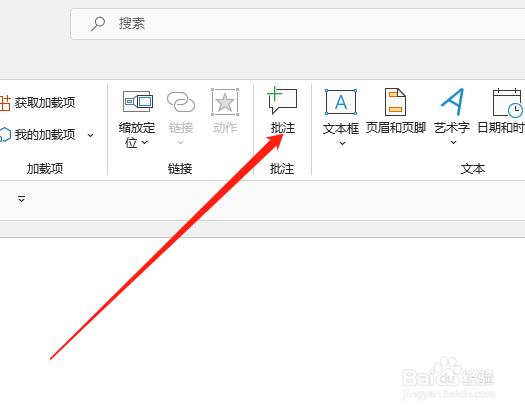The image size is (525, 413).
Task: Click the 动作 star action icon
Action: coord(225,102)
